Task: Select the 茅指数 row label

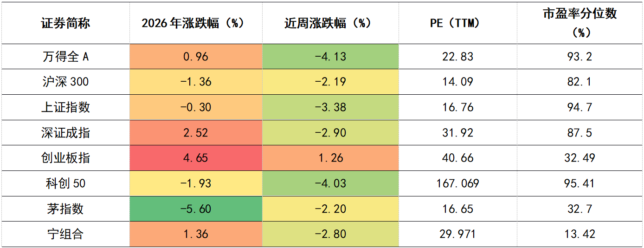Action: [x=65, y=209]
